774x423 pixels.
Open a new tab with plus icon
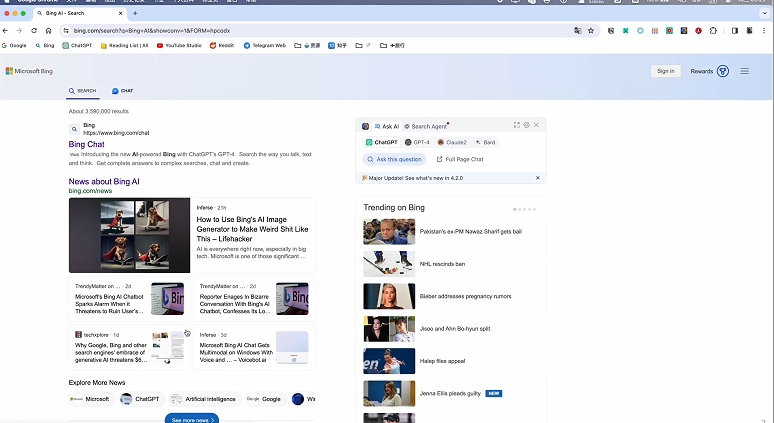(x=135, y=13)
